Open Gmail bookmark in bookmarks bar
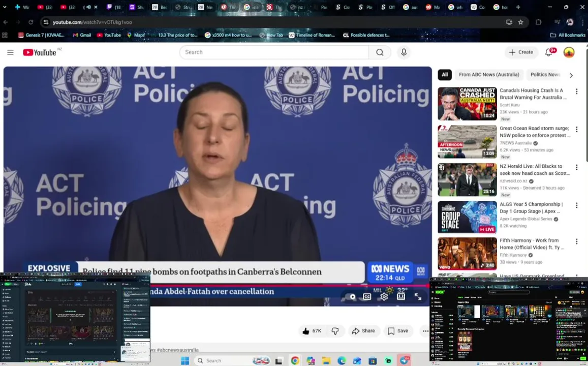The width and height of the screenshot is (588, 366). (82, 35)
